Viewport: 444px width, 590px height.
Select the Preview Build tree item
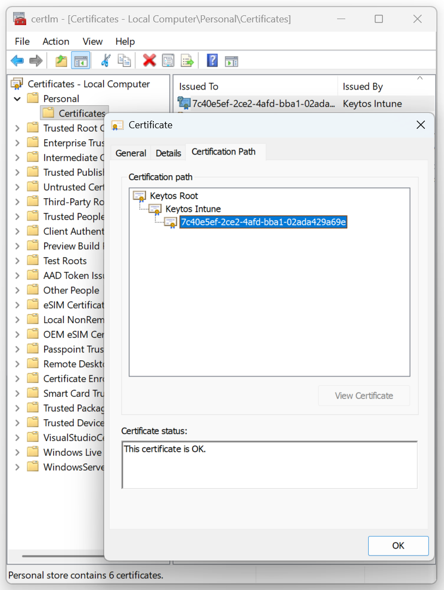pos(74,246)
